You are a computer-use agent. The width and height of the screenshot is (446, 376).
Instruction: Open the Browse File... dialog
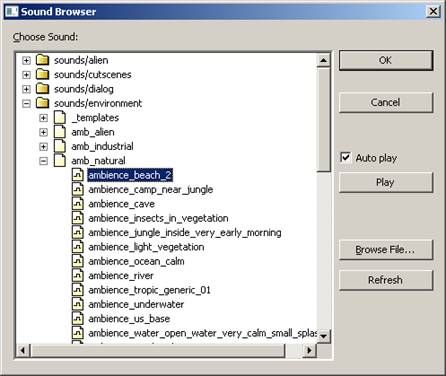point(386,250)
